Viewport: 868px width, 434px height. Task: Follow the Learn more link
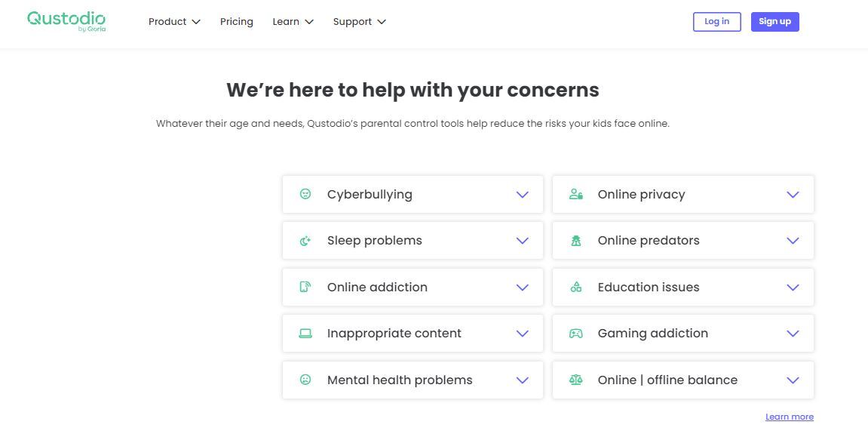point(790,417)
